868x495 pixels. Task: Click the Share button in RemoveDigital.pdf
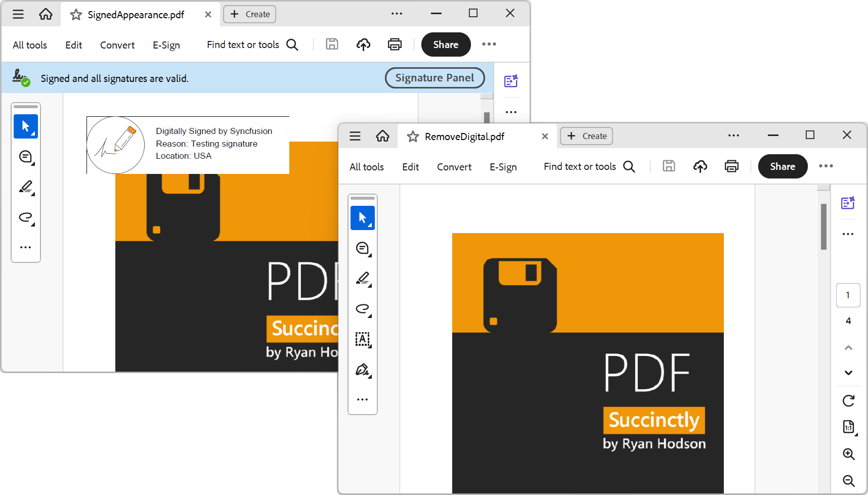tap(783, 166)
